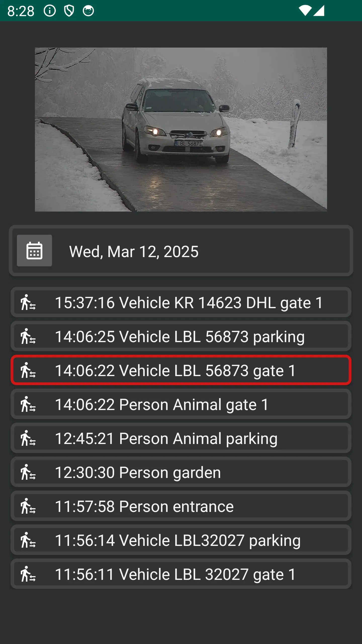Click the motion icon on the 15:37:16 DHL event
This screenshot has height=644, width=362.
click(28, 303)
